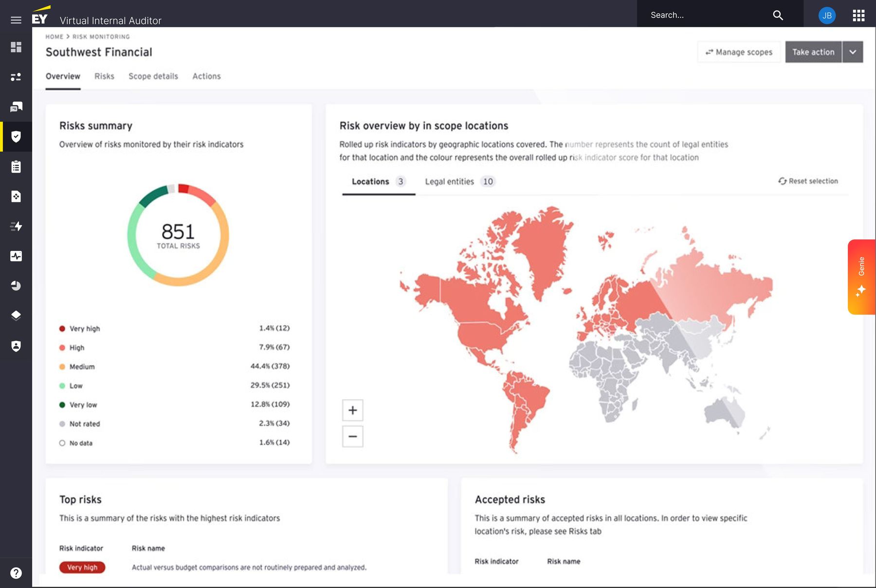This screenshot has height=588, width=876.
Task: Select the shield risk monitoring sidebar icon
Action: 16,137
